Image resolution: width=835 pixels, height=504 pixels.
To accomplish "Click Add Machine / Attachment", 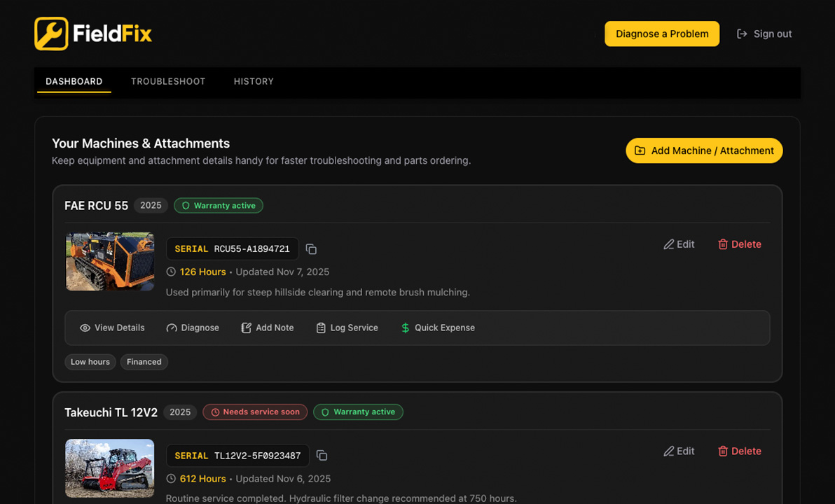I will tap(703, 150).
